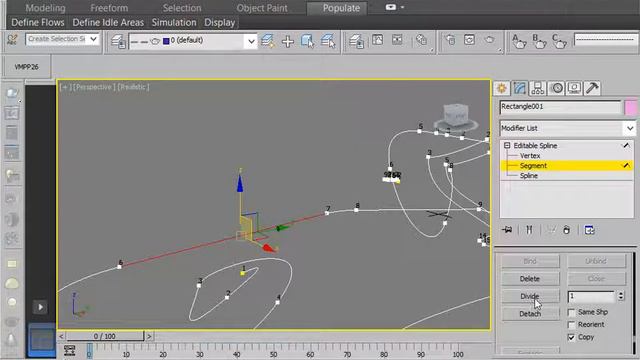640x360 pixels.
Task: Switch to the Object Paint ribbon tab
Action: tap(262, 8)
